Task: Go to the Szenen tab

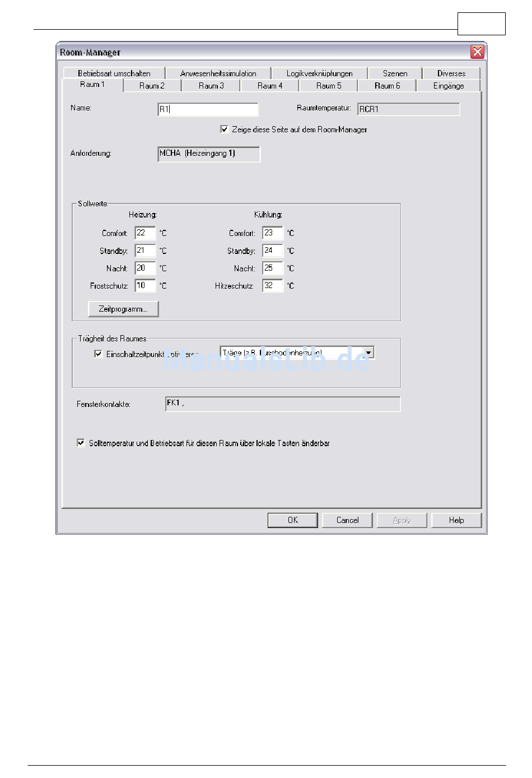Action: [395, 73]
